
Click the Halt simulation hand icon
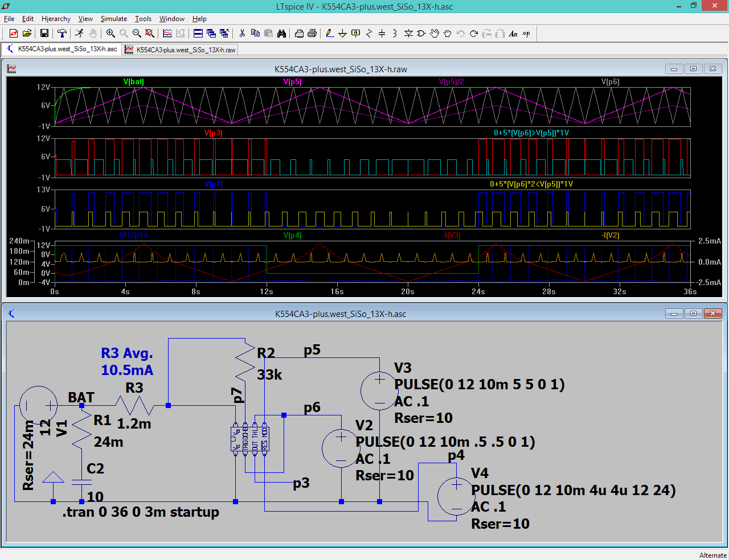pyautogui.click(x=93, y=34)
